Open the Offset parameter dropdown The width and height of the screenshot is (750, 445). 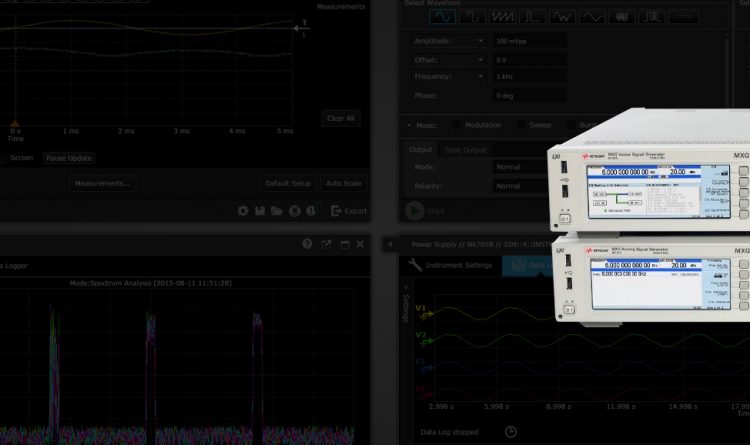[x=480, y=60]
